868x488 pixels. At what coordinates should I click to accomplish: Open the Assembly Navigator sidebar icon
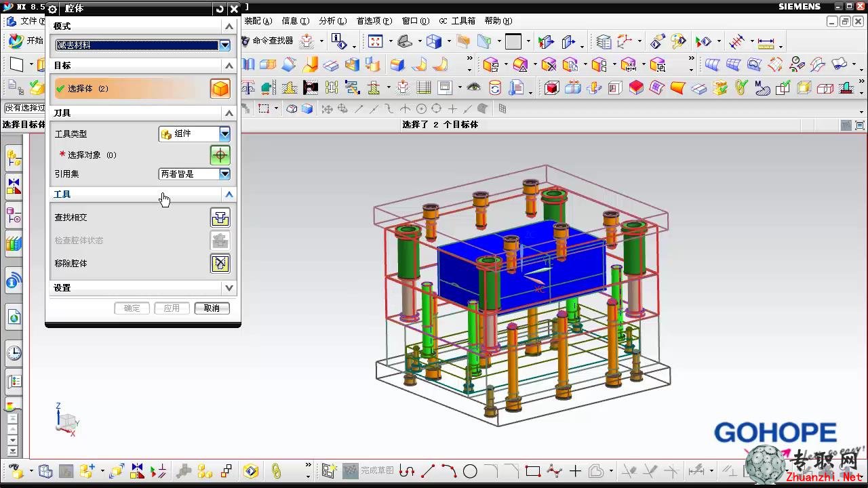[x=14, y=159]
